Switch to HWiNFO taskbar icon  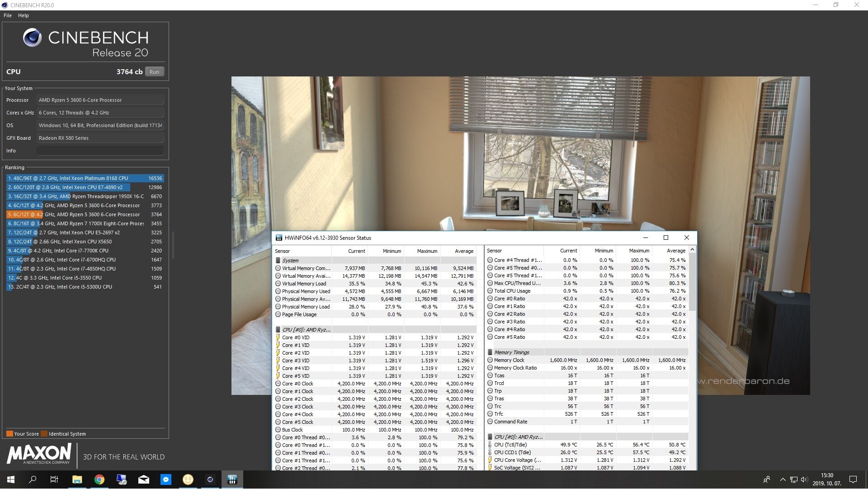tap(232, 480)
